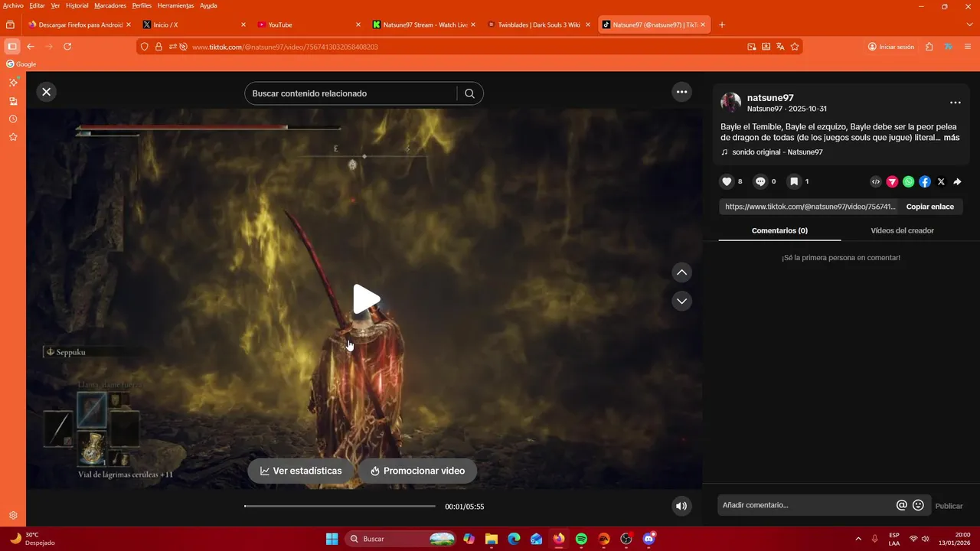Click the Buscar contenido relacionado search field
This screenshot has height=551, width=980.
(350, 93)
